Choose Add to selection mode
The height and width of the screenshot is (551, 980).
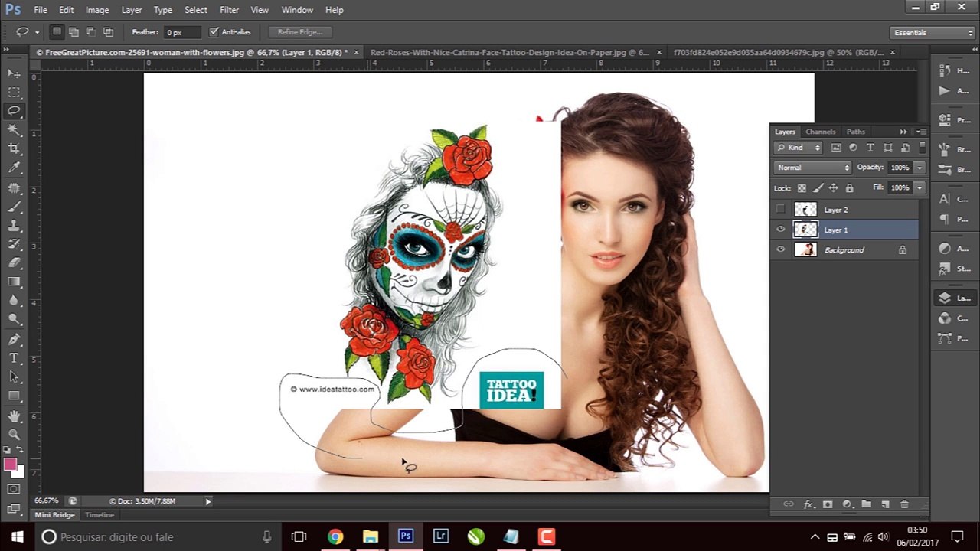pyautogui.click(x=73, y=32)
